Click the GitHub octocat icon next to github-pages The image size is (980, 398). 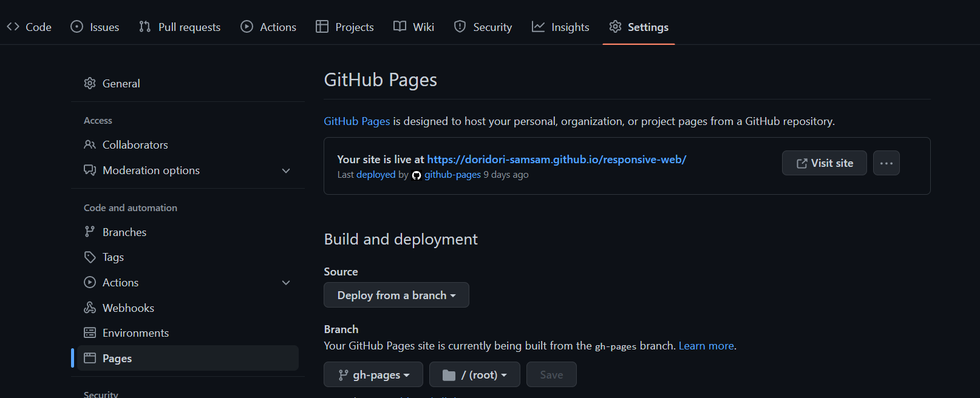click(417, 175)
